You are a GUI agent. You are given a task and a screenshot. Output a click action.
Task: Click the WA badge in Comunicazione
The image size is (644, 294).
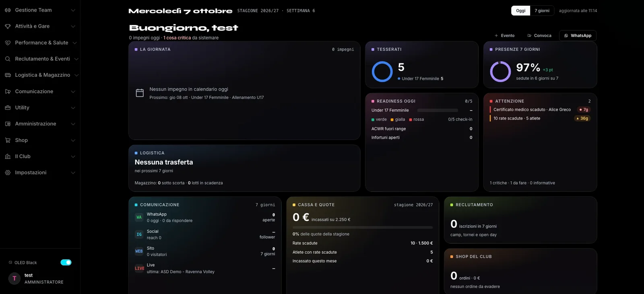(139, 217)
